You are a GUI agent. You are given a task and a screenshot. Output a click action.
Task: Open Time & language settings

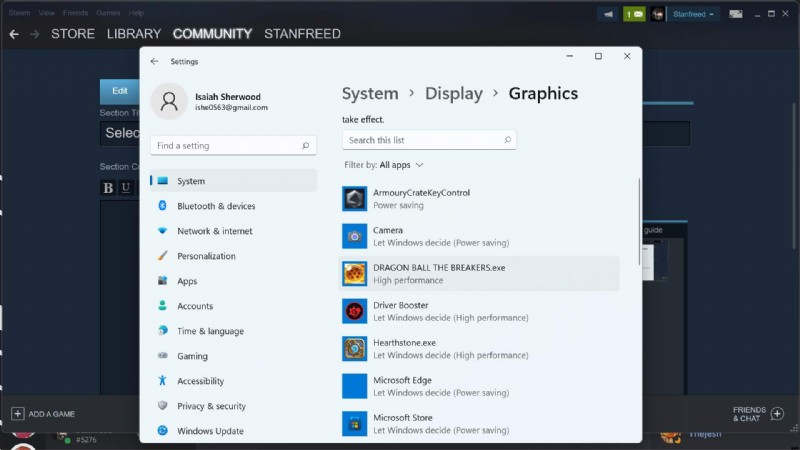pos(234,331)
